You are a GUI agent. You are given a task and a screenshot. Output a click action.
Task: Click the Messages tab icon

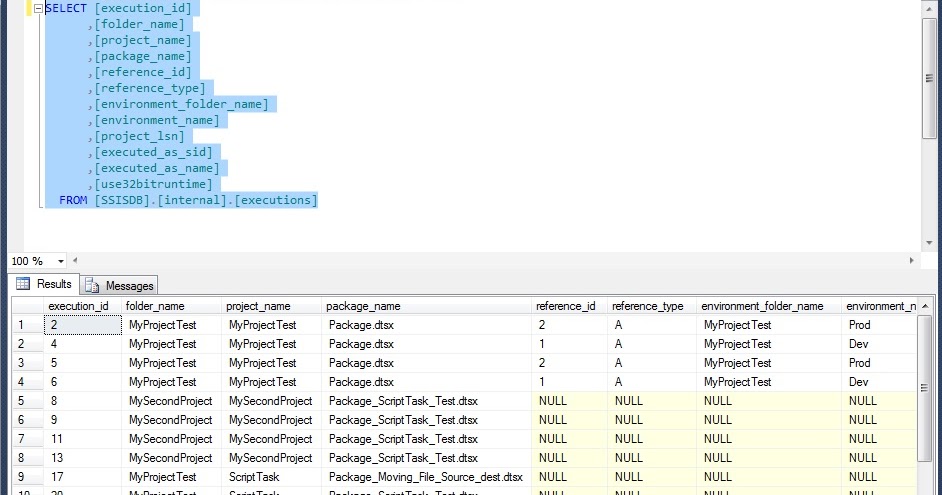point(92,285)
